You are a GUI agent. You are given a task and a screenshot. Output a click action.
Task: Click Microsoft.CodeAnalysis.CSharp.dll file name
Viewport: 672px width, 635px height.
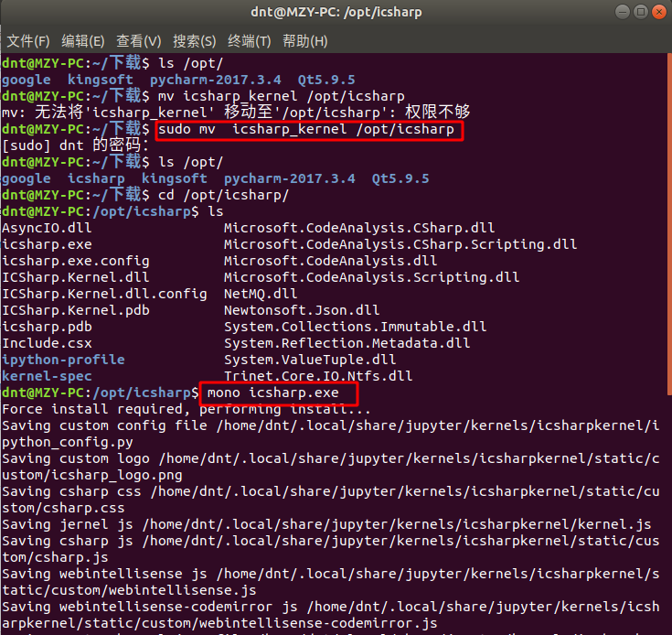click(x=359, y=228)
